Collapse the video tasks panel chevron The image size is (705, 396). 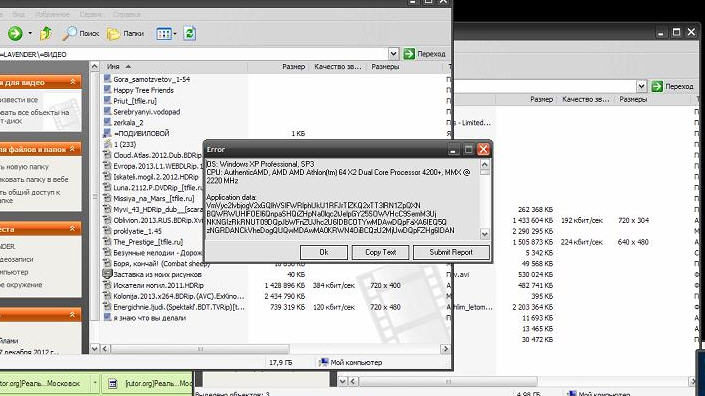click(72, 82)
